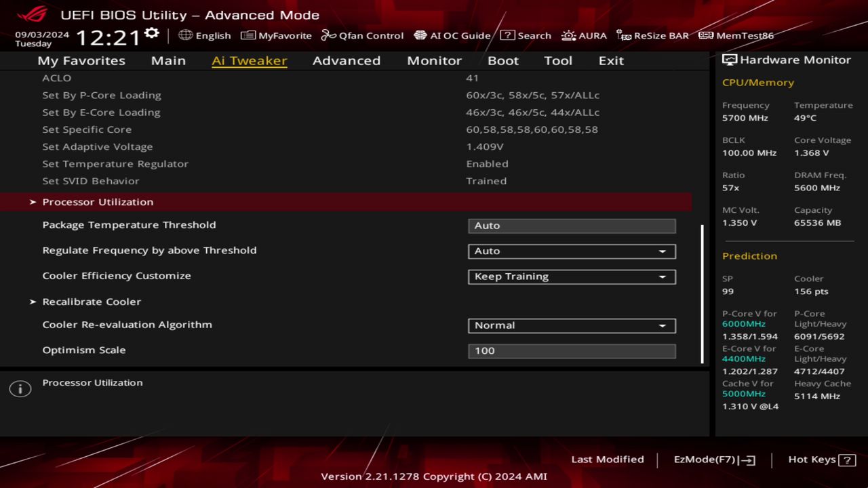Select the Ai Tweaker tab
Screen dimensions: 868x488
250,60
